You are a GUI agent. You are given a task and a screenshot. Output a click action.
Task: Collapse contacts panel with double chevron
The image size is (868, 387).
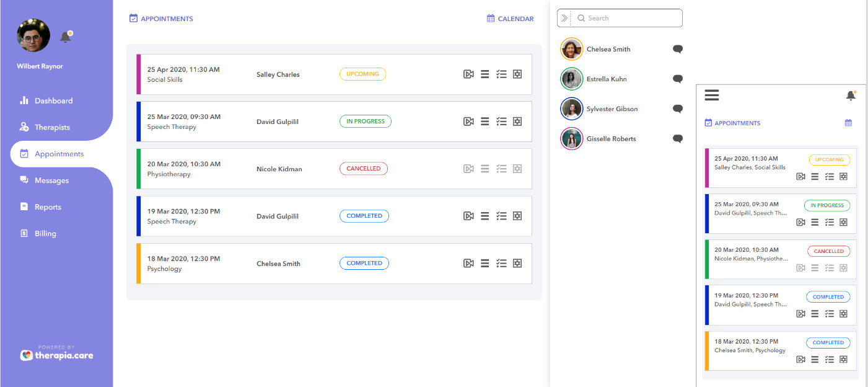click(x=564, y=19)
